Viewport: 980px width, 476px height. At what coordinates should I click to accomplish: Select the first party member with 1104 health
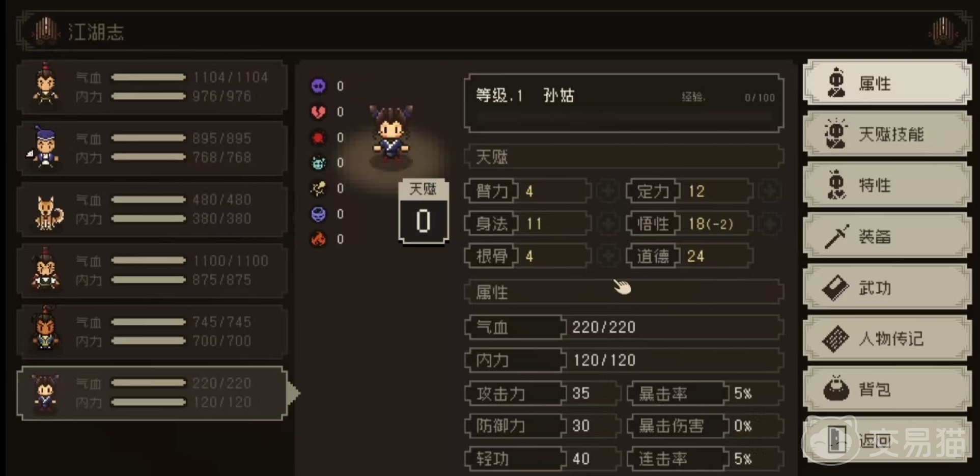coord(152,87)
